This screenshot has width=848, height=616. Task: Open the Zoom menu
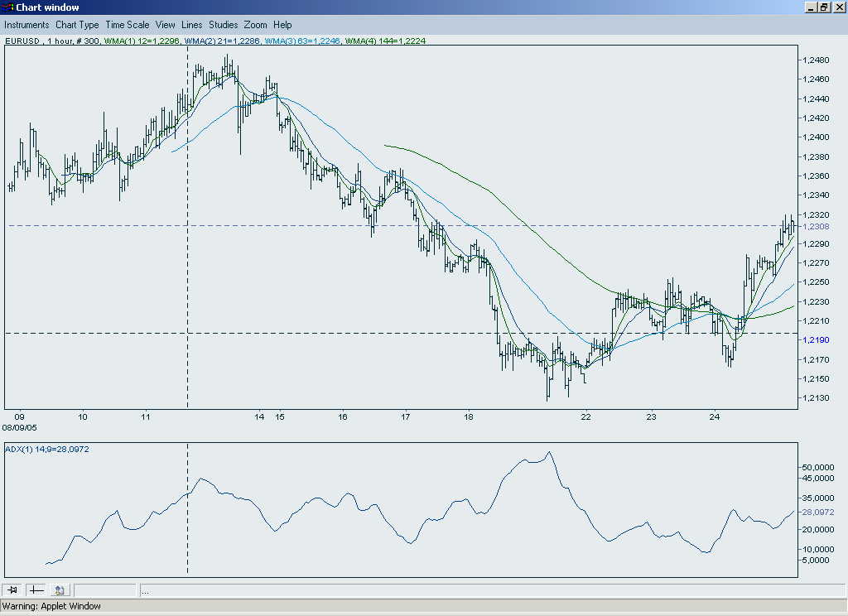pyautogui.click(x=255, y=25)
